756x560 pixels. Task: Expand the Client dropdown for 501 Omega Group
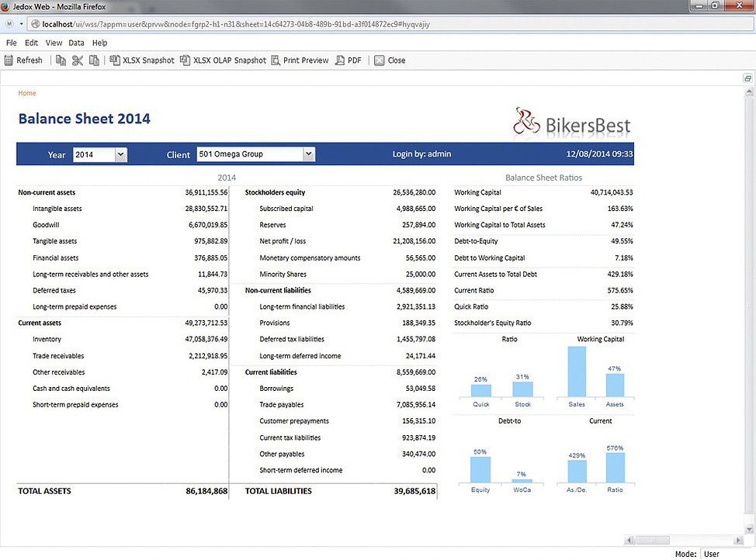pyautogui.click(x=309, y=154)
